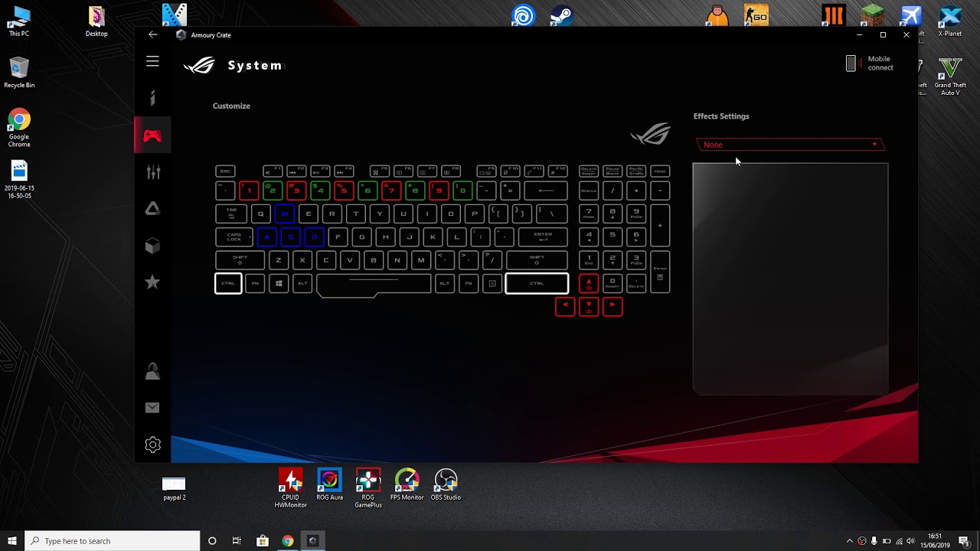Click the dropdown arrow next to None
The width and height of the screenshot is (980, 551).
(x=874, y=145)
